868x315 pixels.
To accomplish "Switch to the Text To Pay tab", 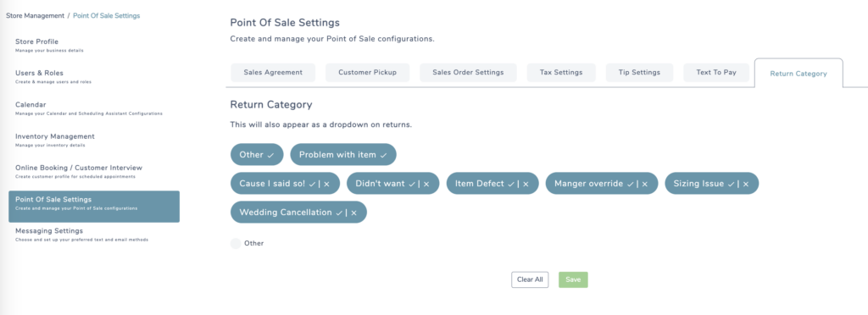I will (716, 72).
